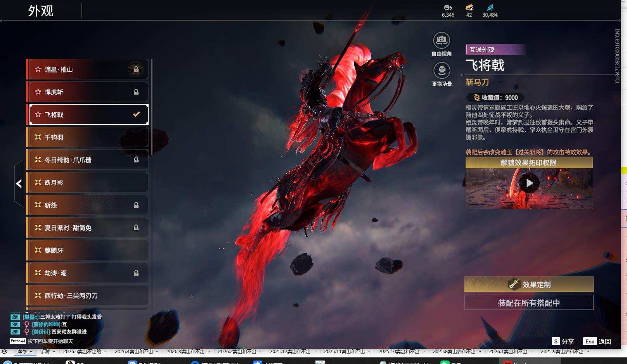Open the 2026.3卖出和不出 sheet tab

coord(185,352)
